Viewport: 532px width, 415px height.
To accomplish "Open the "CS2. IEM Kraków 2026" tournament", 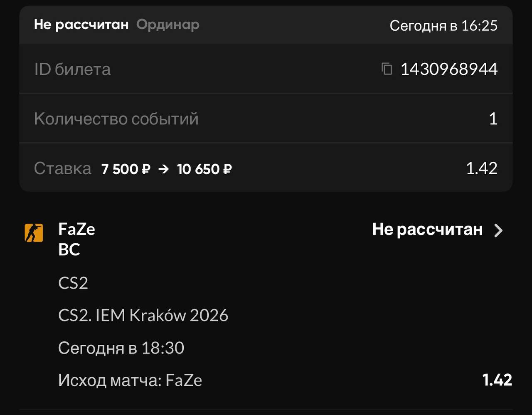I will click(x=143, y=316).
